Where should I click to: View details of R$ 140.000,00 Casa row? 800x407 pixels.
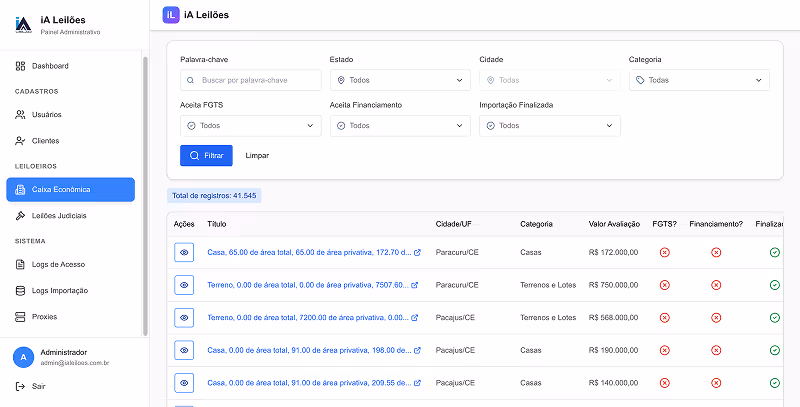184,383
